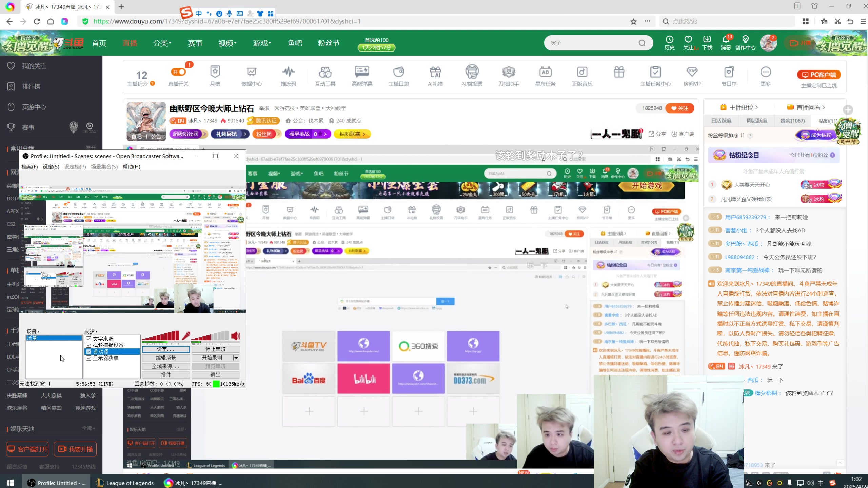Open 帮助(H) menu in OBS
868x488 pixels.
pyautogui.click(x=131, y=166)
